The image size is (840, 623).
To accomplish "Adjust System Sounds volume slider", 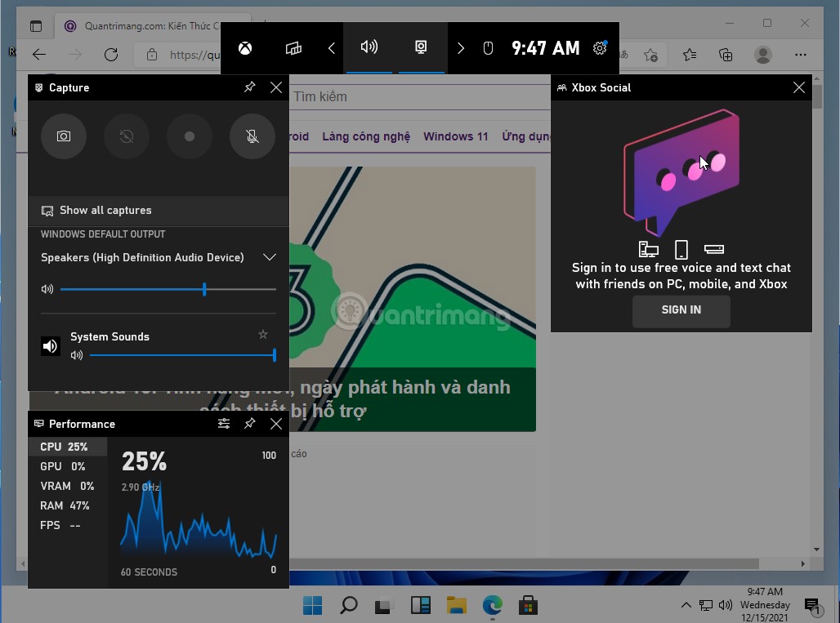I will 183,355.
